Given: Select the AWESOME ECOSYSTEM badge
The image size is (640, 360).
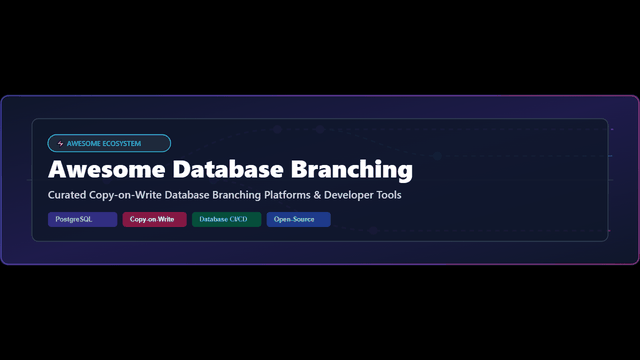Looking at the screenshot, I should [x=109, y=143].
